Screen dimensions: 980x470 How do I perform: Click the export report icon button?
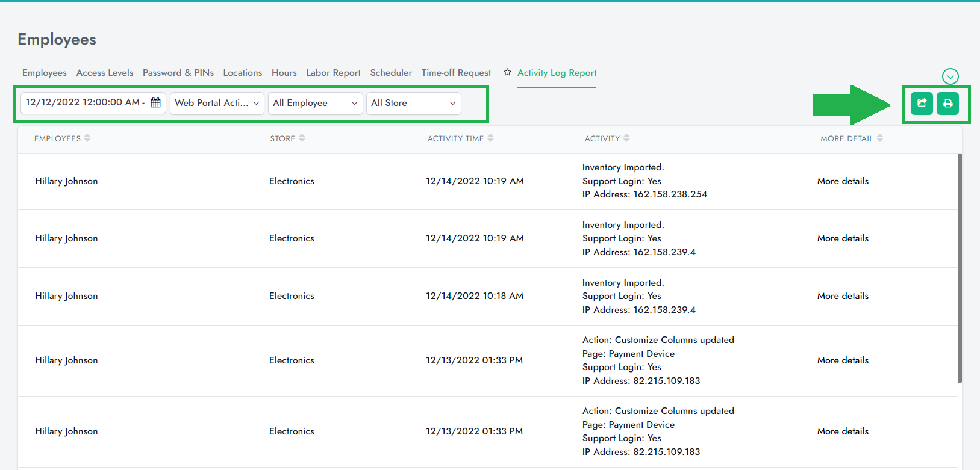tap(922, 104)
